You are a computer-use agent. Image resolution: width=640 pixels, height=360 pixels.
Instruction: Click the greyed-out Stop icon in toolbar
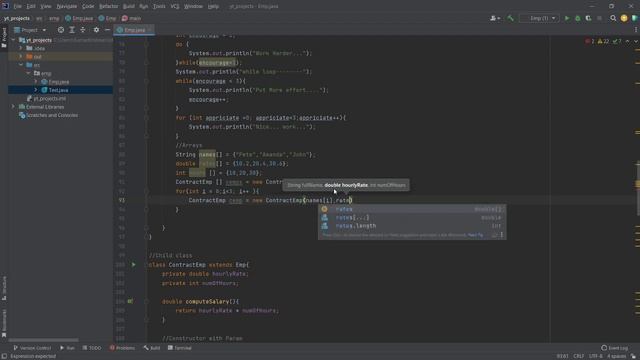coord(599,18)
